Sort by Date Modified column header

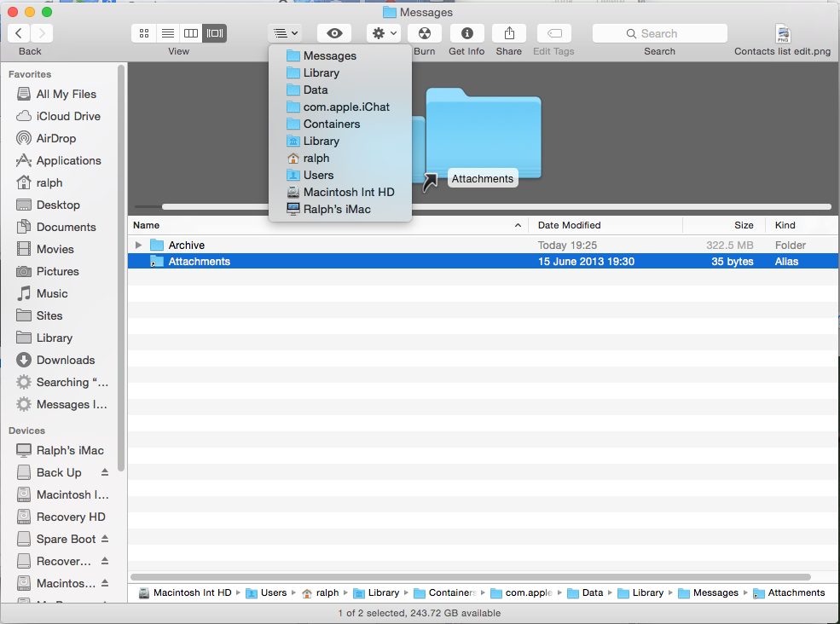pyautogui.click(x=605, y=225)
